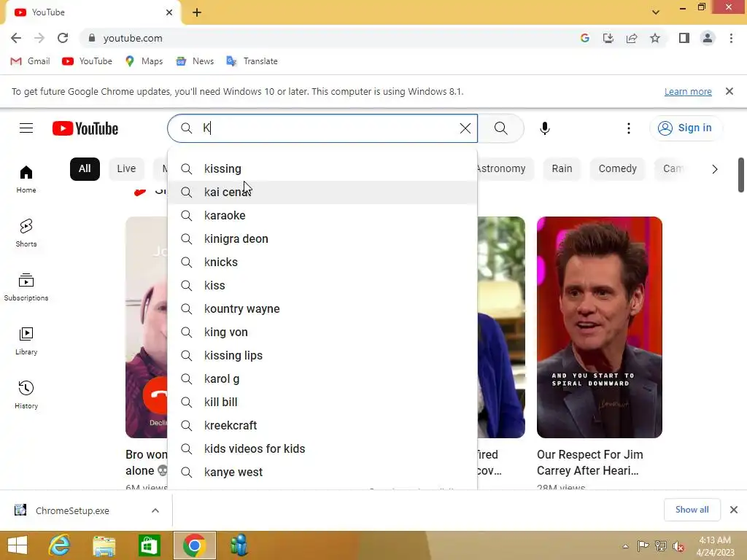Click Learn more about Chrome updates

tap(688, 91)
